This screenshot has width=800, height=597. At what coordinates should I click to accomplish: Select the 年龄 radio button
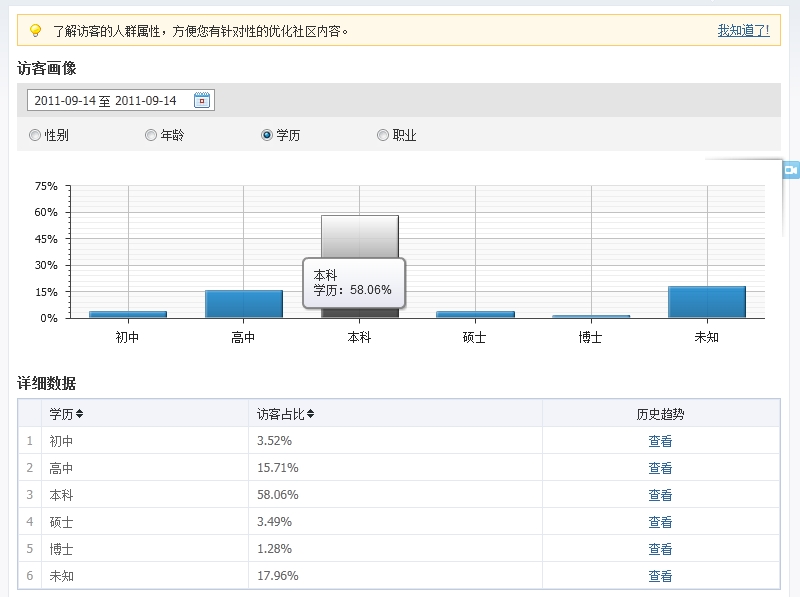click(151, 135)
